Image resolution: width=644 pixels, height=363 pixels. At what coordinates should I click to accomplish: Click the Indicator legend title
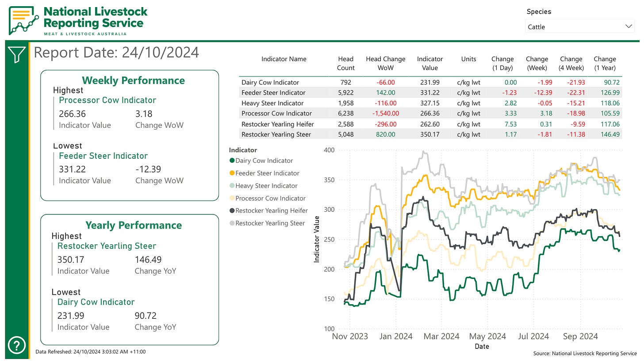tap(243, 150)
